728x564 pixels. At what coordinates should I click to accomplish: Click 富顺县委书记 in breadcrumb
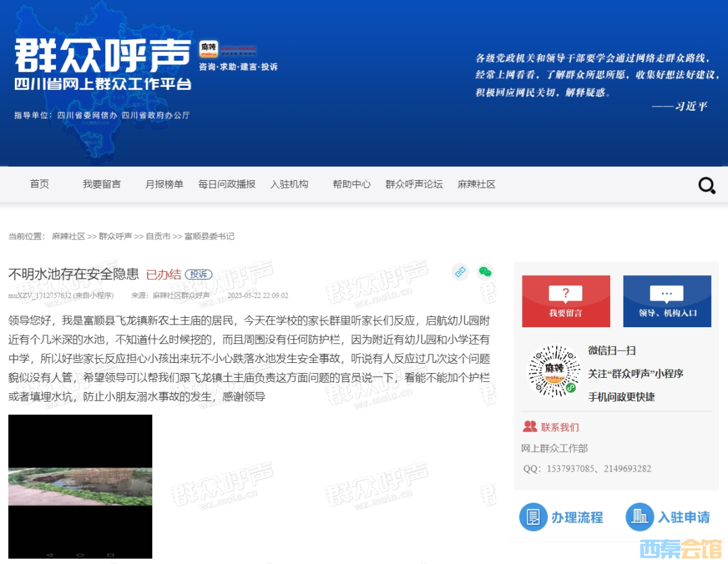coord(210,237)
